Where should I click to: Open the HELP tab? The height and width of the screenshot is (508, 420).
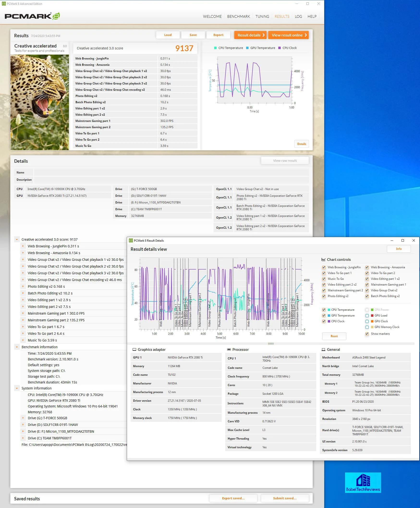click(312, 17)
